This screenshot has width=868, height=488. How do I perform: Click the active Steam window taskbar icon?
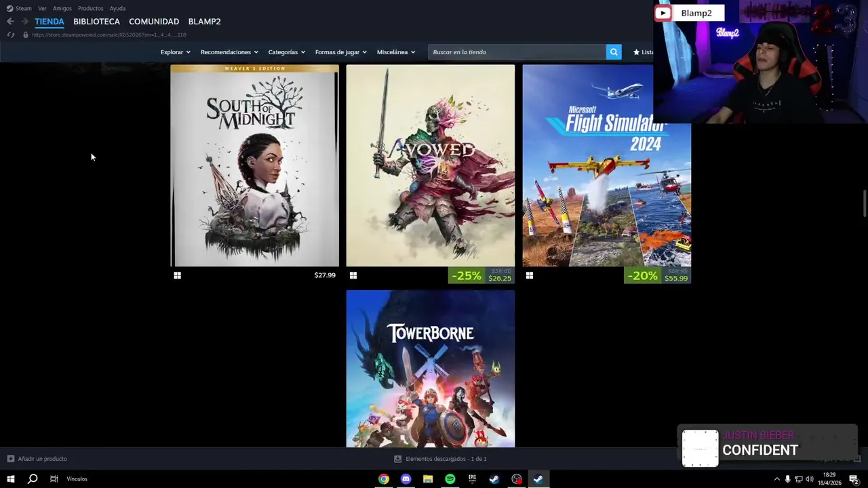coord(538,479)
